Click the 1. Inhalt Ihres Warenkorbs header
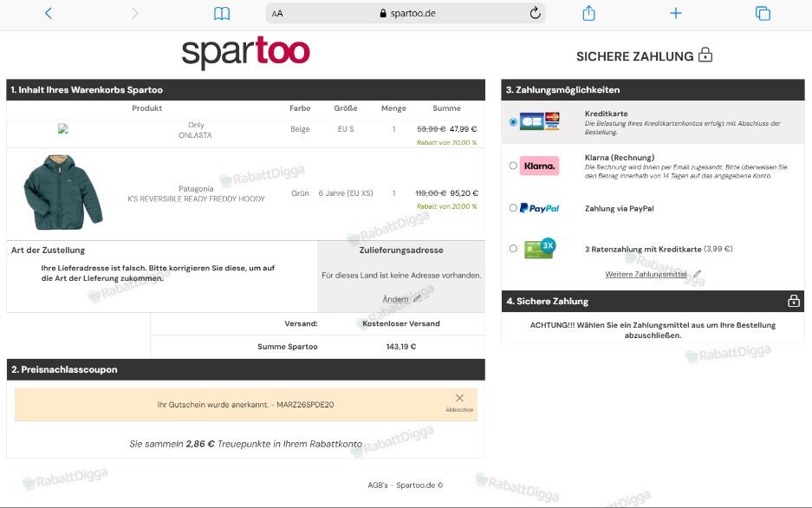 tap(245, 89)
